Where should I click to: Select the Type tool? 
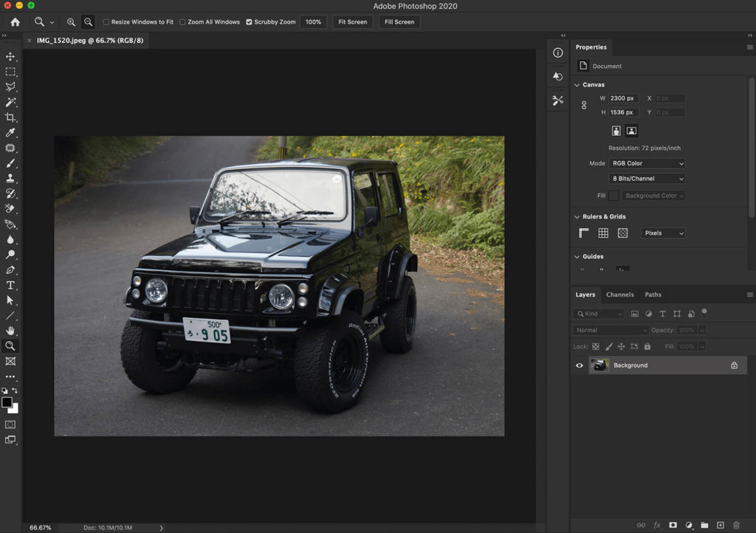click(10, 285)
